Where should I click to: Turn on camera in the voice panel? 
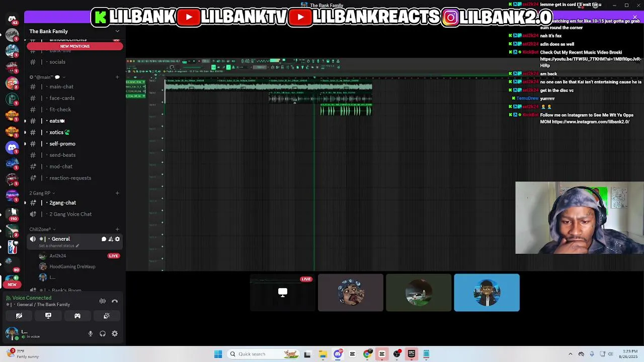click(19, 316)
